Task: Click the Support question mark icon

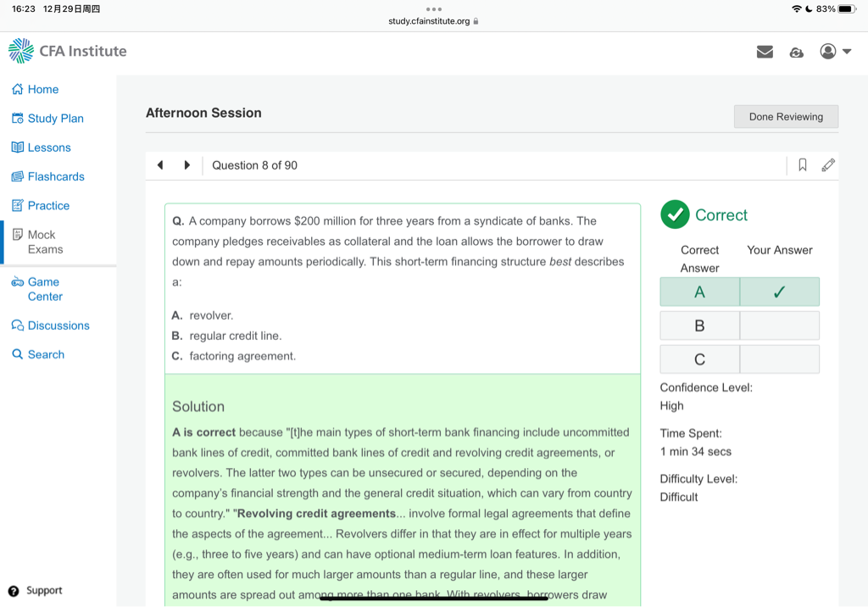Action: pyautogui.click(x=14, y=591)
